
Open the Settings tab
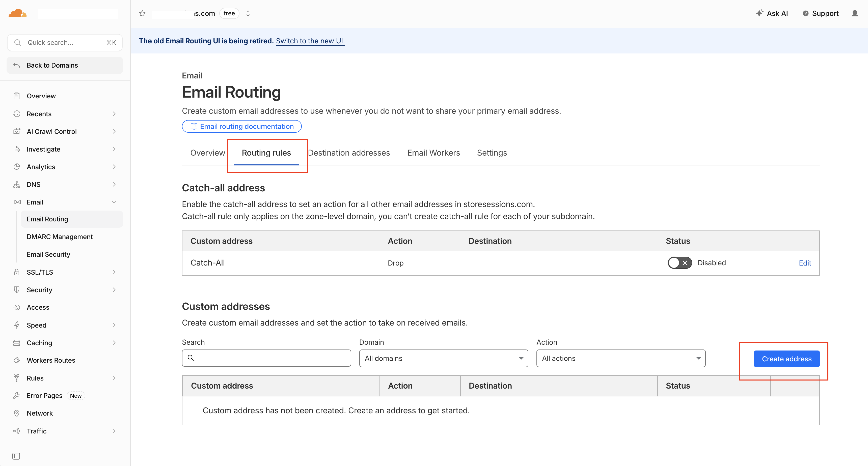tap(492, 153)
